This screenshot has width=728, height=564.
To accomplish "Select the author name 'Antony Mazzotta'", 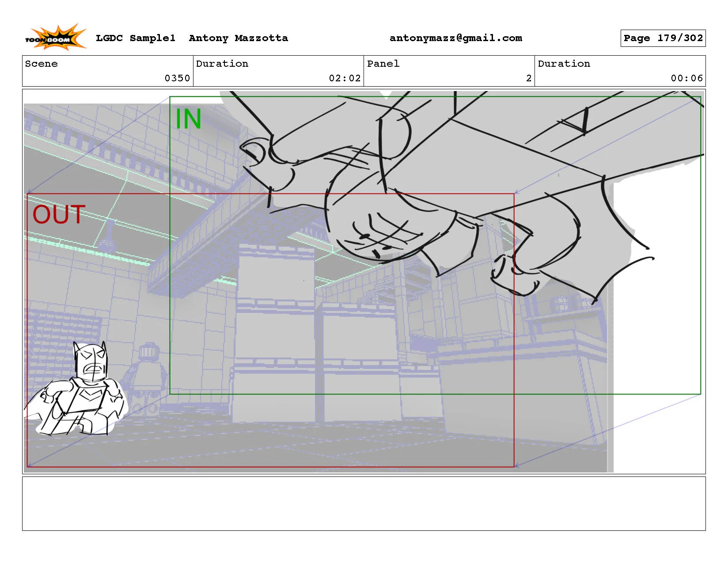I will tap(239, 38).
